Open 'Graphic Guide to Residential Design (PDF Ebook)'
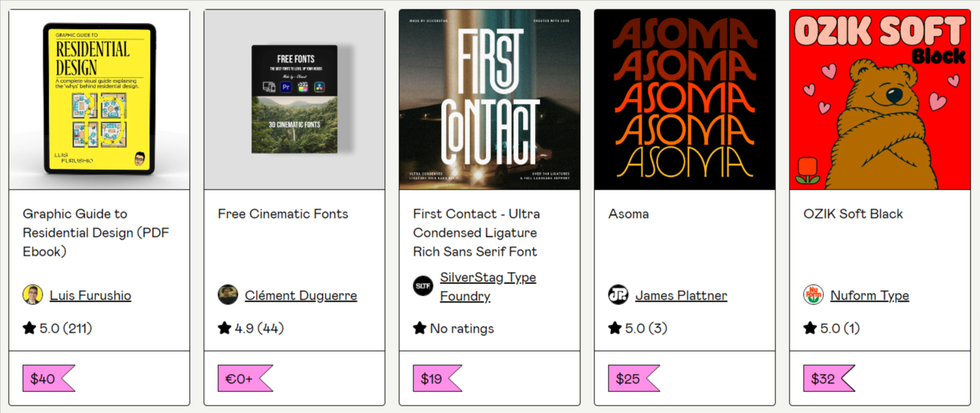 click(x=95, y=231)
